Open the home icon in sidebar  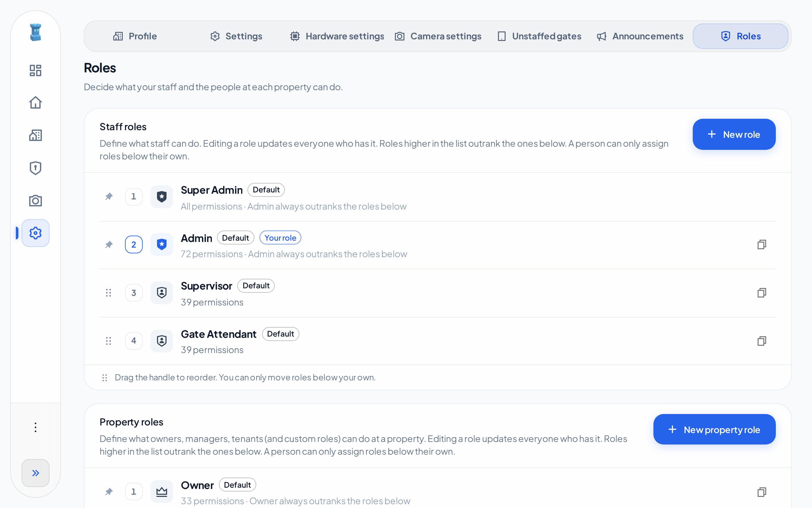pos(35,103)
